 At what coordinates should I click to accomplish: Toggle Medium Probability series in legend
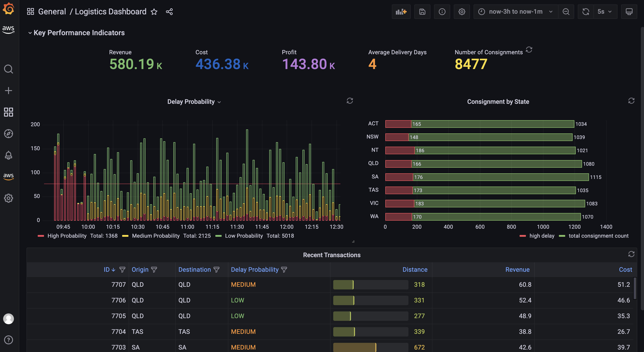pos(156,236)
